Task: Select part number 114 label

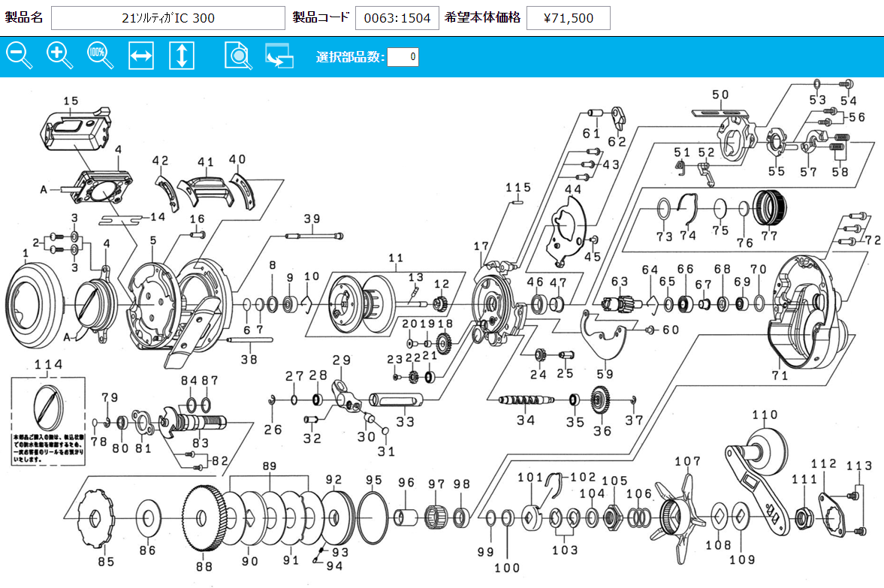Action: pyautogui.click(x=49, y=365)
